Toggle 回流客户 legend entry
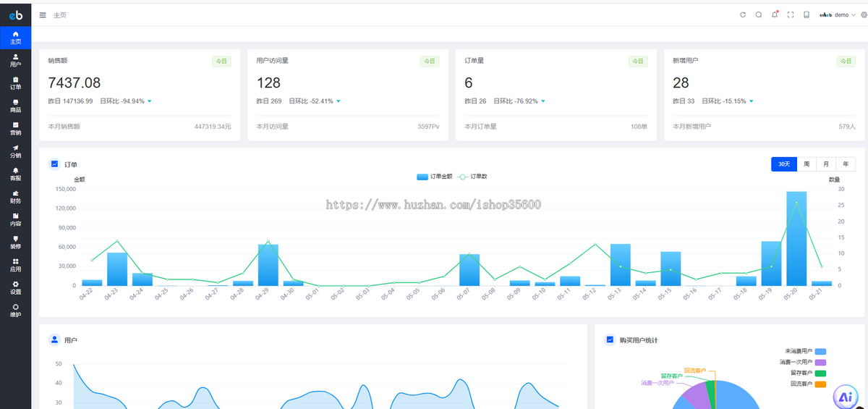Screen dimensions: 868x409 tap(808, 384)
